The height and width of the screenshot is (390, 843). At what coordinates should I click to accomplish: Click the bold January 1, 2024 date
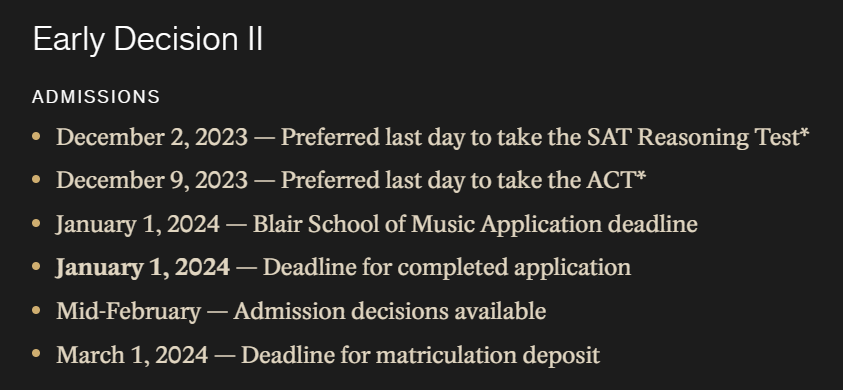[143, 268]
